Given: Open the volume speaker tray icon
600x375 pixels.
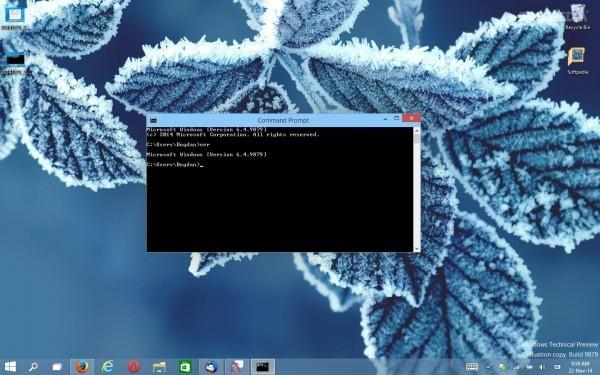Looking at the screenshot, I should click(542, 367).
